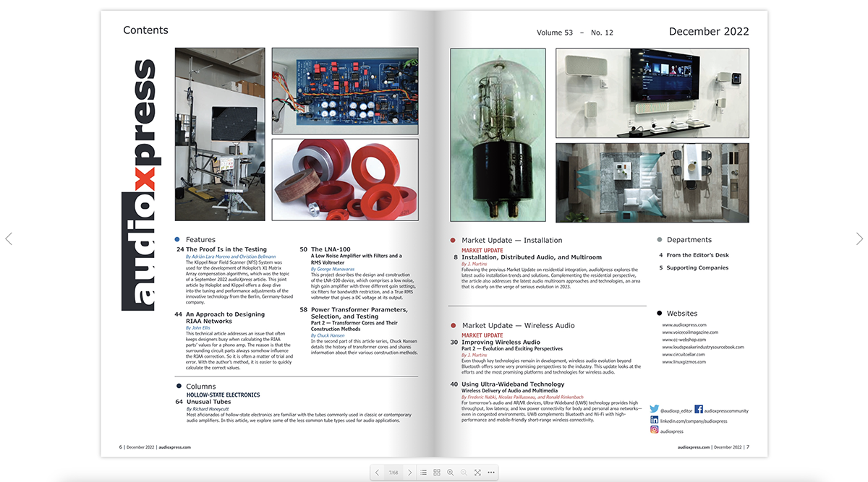Click the 'Contents' page title

[145, 30]
